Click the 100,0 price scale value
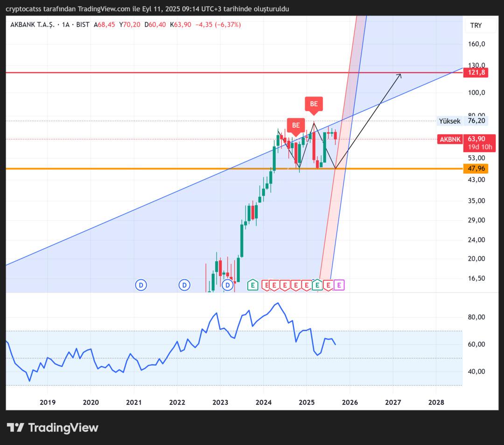This screenshot has height=445, width=504. pos(476,92)
